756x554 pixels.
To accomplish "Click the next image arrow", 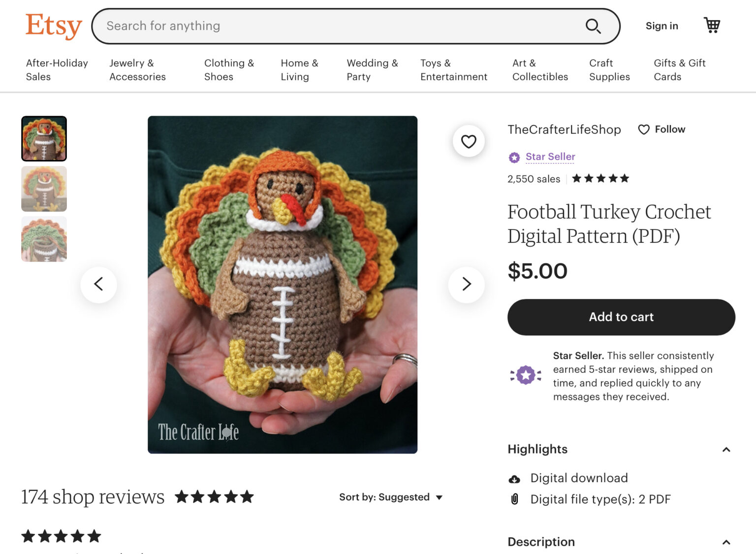I will click(466, 284).
